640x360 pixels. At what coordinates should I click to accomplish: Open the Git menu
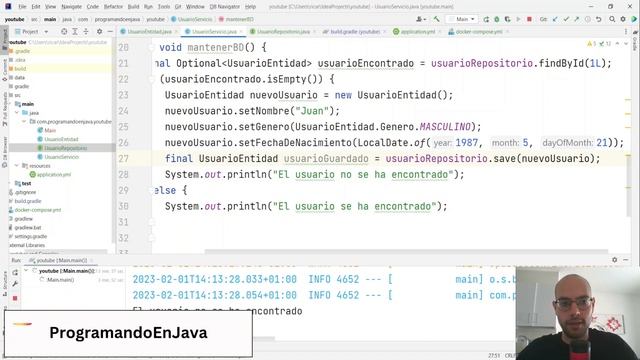click(x=178, y=7)
